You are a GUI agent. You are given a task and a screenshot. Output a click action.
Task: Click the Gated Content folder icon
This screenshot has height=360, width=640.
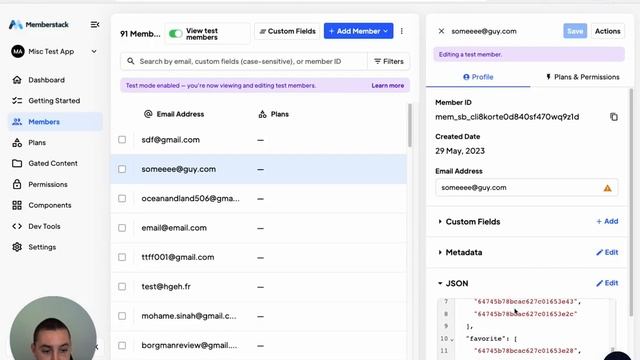17,163
